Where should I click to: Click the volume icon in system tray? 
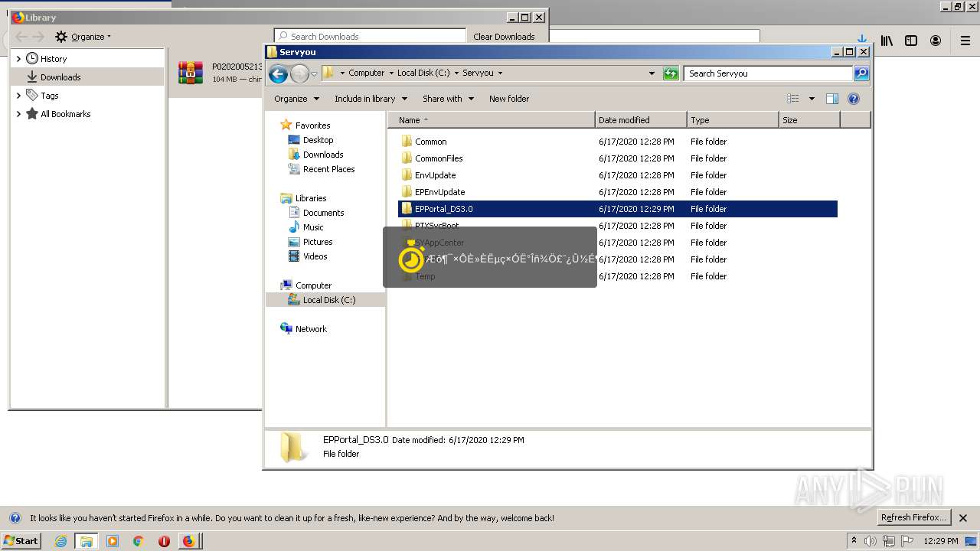(871, 541)
